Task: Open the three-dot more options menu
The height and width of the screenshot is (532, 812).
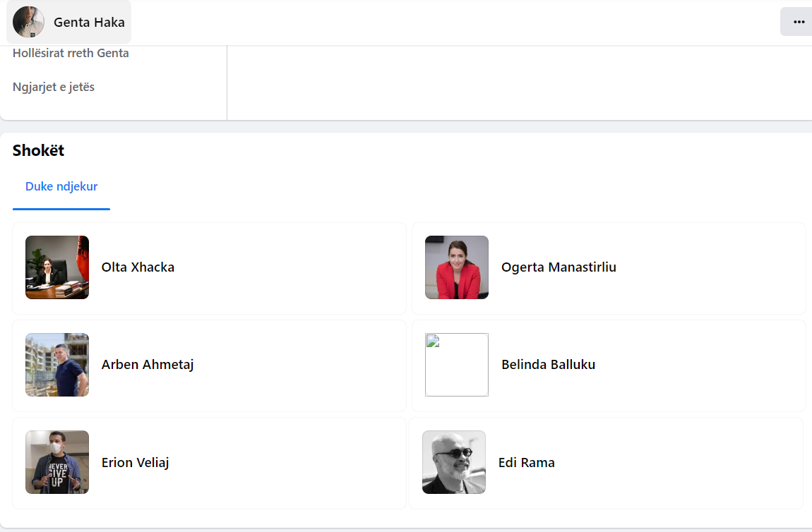Action: click(x=799, y=22)
